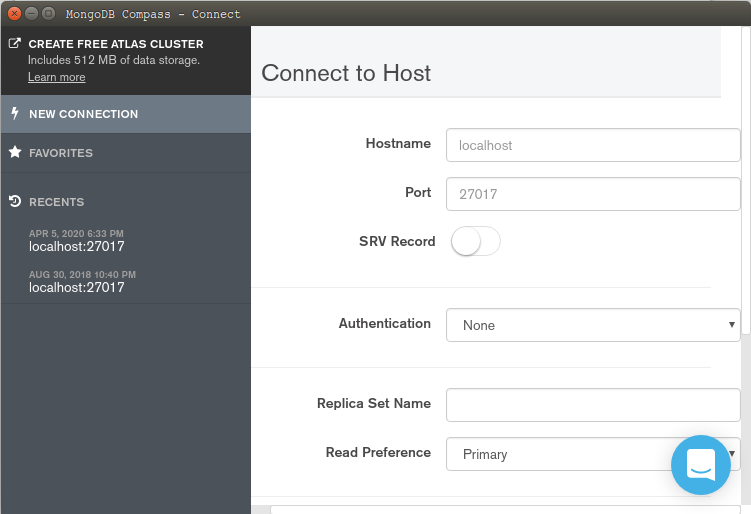
Task: Click Create Free Atlas Cluster heading
Action: click(116, 44)
